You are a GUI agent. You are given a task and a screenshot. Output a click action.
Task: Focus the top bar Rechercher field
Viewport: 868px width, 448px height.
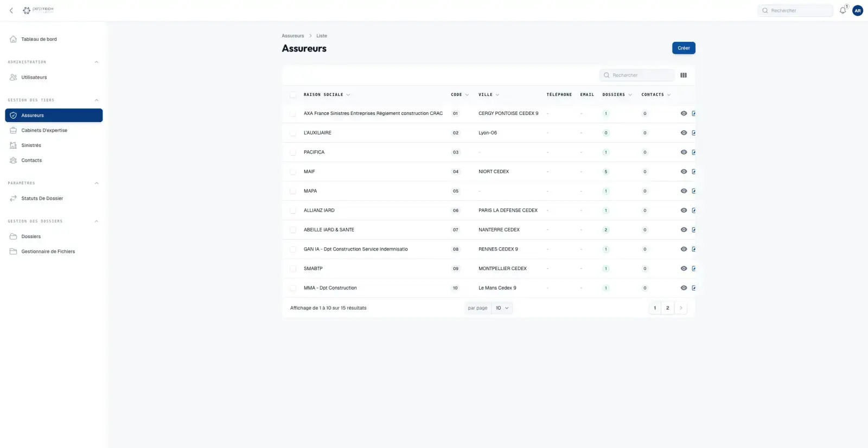point(795,10)
